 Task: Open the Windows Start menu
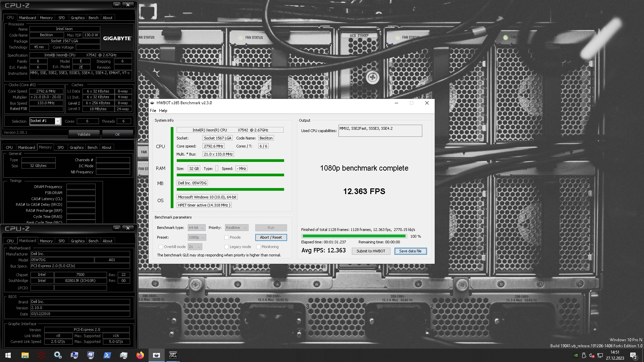pyautogui.click(x=8, y=355)
